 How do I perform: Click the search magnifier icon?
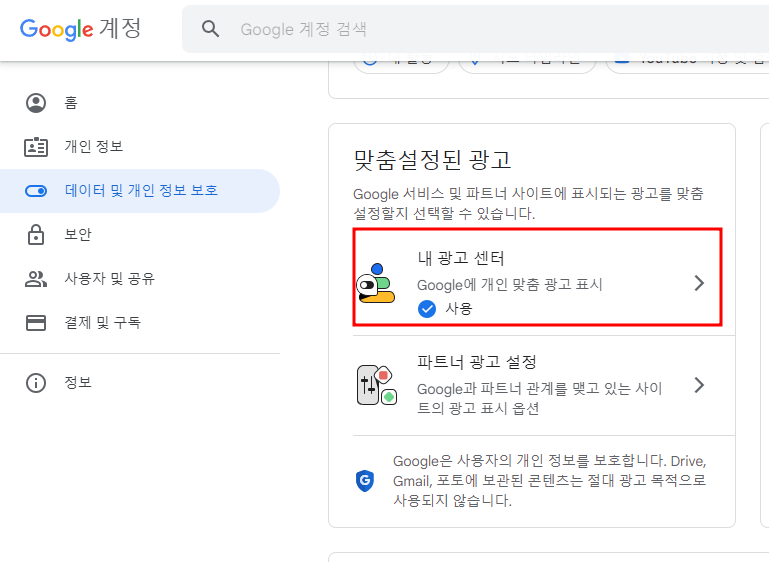pos(210,29)
